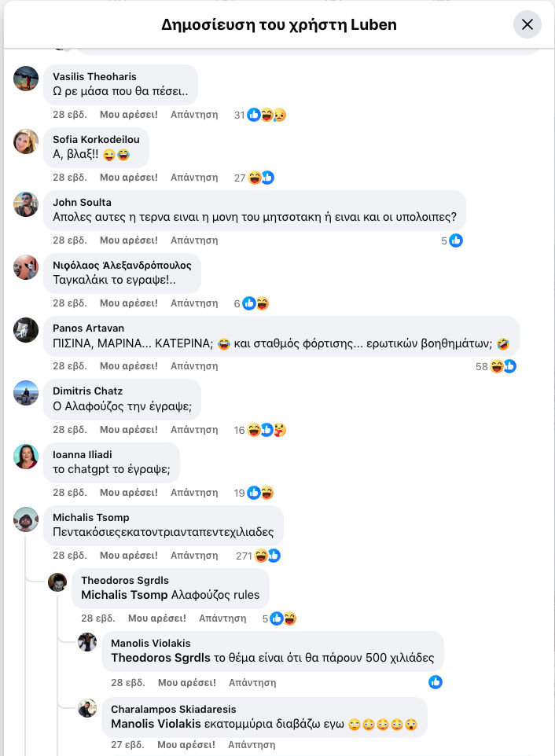The width and height of the screenshot is (555, 756).
Task: Click the thumbs-up icon next to John Soulta's comment
Action: coord(456,240)
